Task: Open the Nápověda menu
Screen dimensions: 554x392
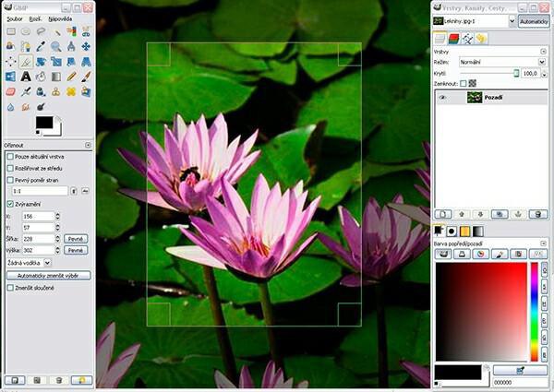Action: [60, 19]
